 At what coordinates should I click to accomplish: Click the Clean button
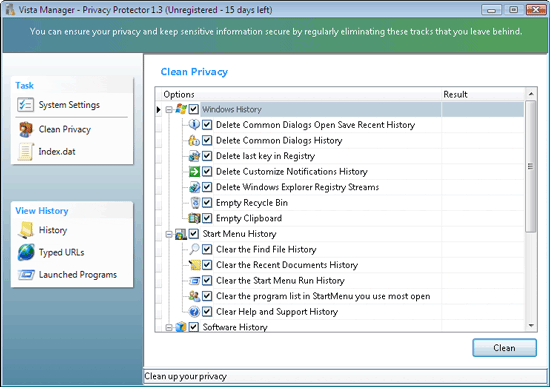pos(504,348)
